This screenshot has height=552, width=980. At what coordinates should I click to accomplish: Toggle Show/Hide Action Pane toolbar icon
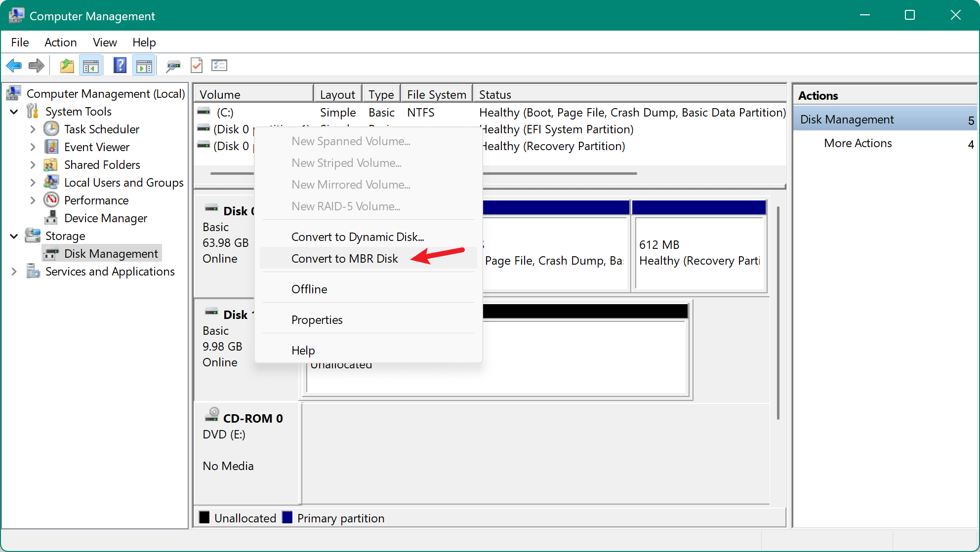click(x=144, y=65)
